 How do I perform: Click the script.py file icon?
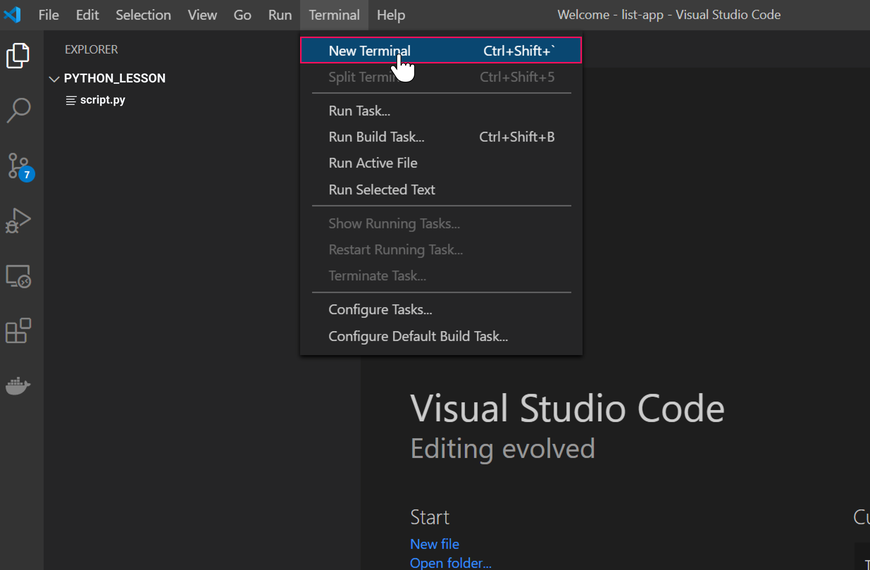pos(71,100)
